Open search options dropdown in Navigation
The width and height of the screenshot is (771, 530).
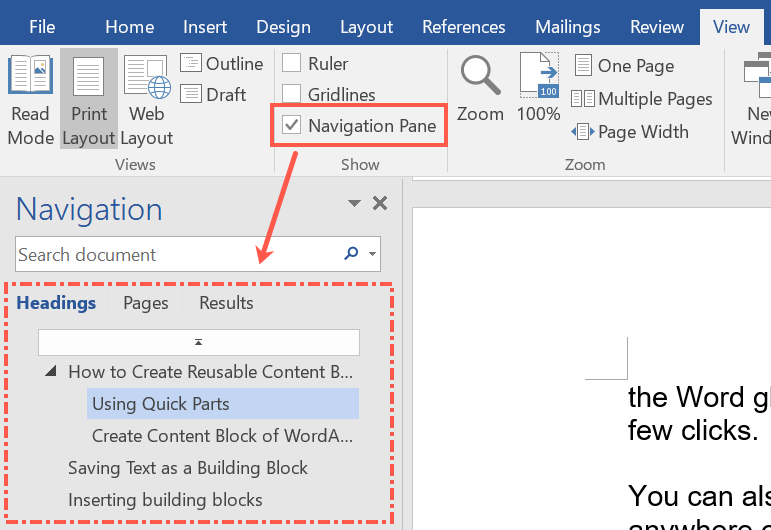tap(373, 255)
